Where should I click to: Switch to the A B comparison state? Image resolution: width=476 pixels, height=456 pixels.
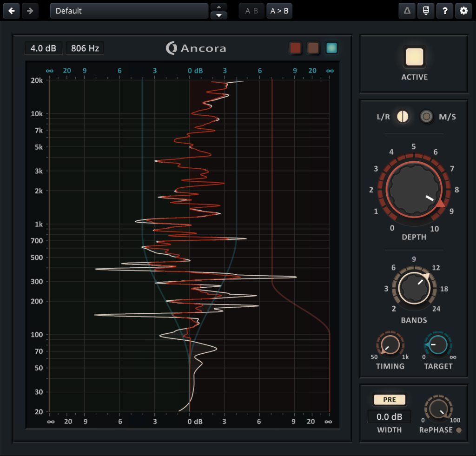point(251,11)
